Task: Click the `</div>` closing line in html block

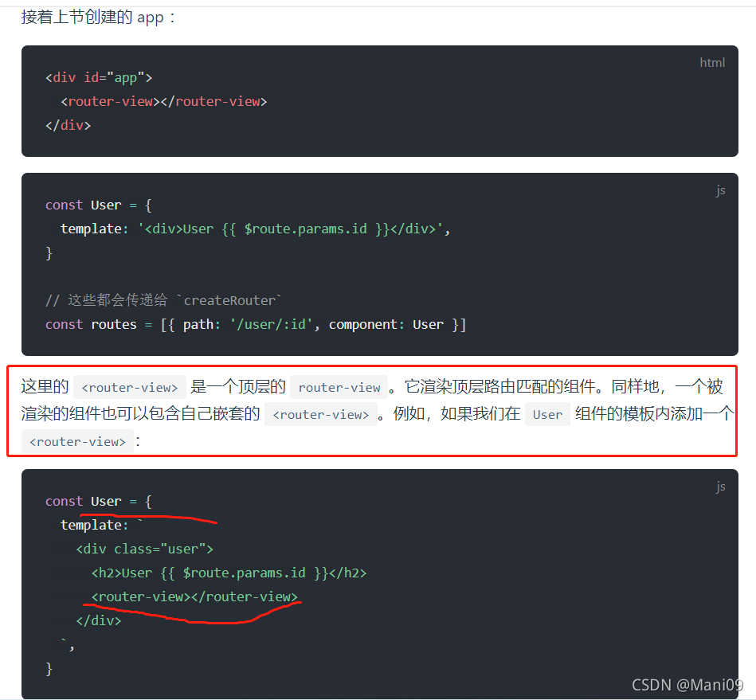Action: (68, 125)
